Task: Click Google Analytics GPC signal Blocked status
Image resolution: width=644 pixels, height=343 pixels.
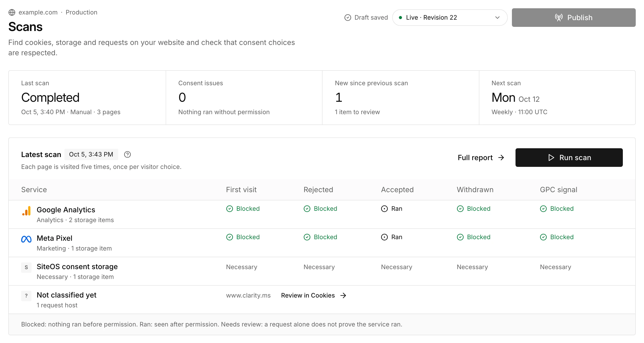Action: click(x=557, y=209)
